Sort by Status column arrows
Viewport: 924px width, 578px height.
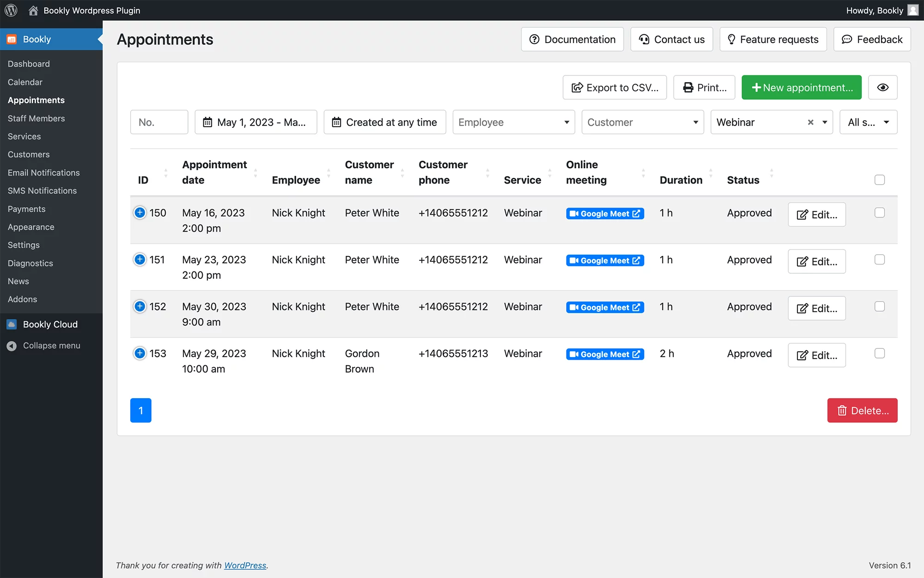tap(771, 173)
